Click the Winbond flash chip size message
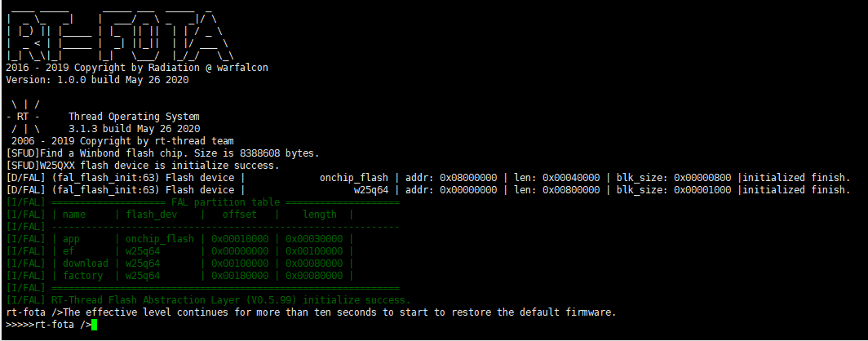The height and width of the screenshot is (341, 868). pos(163,153)
